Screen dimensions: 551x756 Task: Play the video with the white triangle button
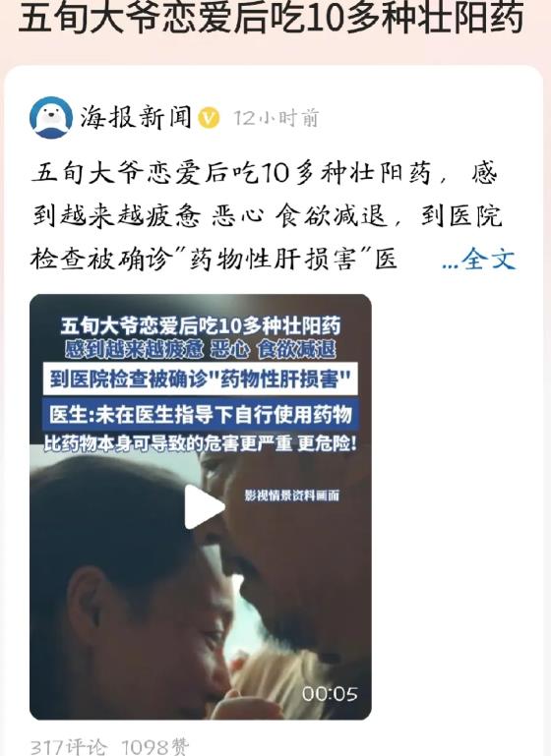(x=205, y=506)
